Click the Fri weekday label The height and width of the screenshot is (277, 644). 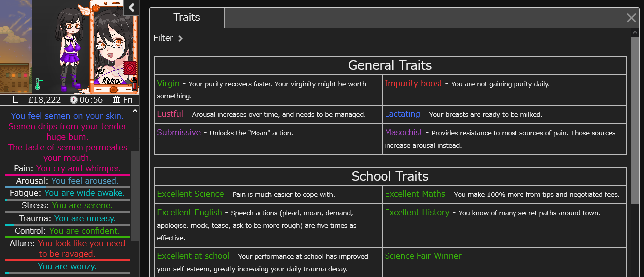(128, 100)
